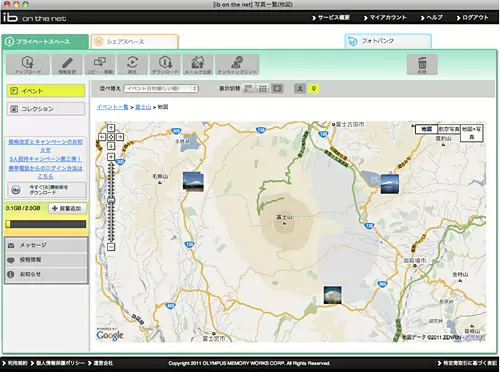This screenshot has height=372, width=500.
Task: Open the サービス概要 header menu
Action: [331, 18]
